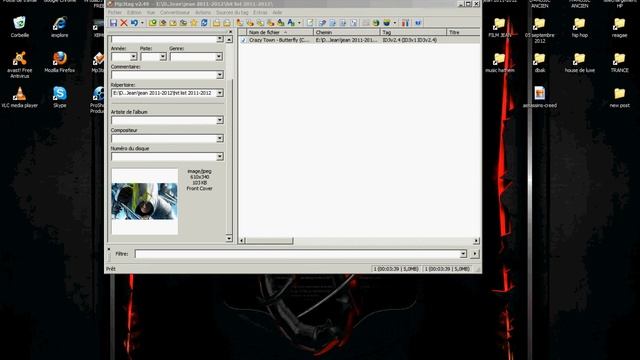The image size is (640, 360).
Task: Select Corbeille recycle bin desktop icon
Action: pyautogui.click(x=20, y=27)
